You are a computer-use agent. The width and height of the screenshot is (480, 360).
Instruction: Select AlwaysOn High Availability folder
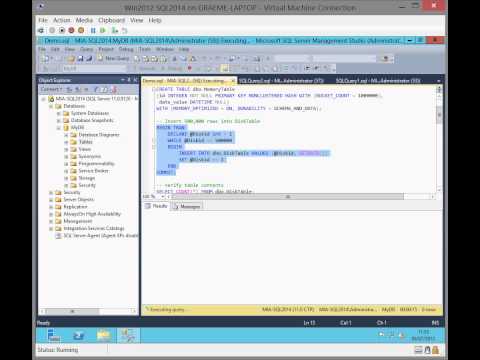pyautogui.click(x=92, y=214)
